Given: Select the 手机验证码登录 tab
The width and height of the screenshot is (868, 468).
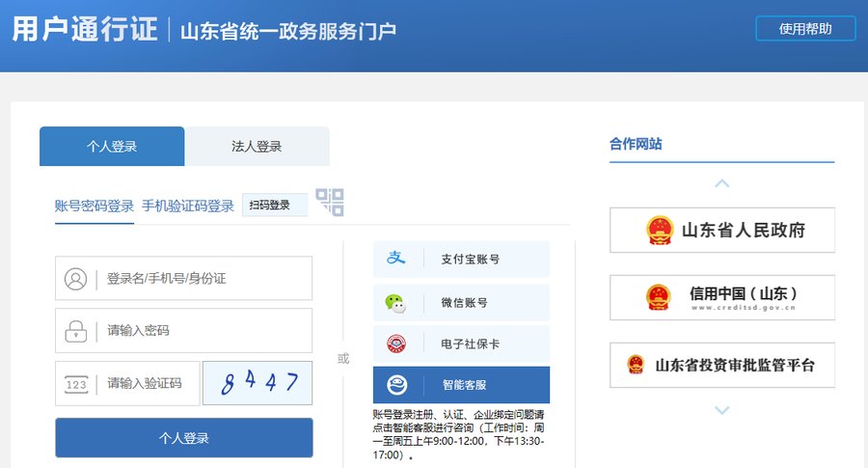Looking at the screenshot, I should pos(188,206).
